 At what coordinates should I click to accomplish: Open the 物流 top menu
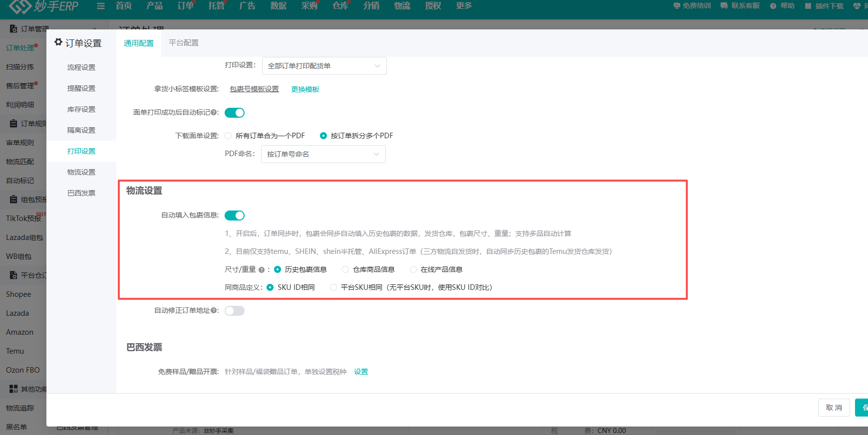(402, 6)
